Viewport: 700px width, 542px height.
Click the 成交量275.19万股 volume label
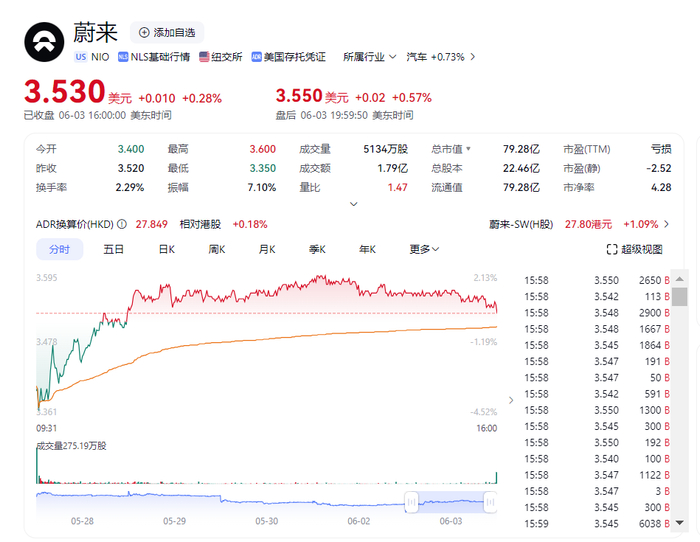pos(71,446)
